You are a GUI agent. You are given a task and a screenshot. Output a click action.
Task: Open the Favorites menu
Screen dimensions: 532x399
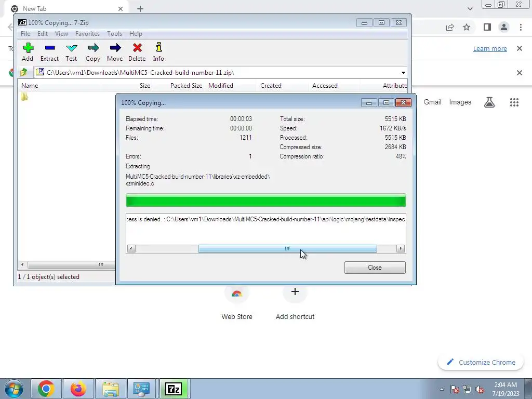point(87,34)
